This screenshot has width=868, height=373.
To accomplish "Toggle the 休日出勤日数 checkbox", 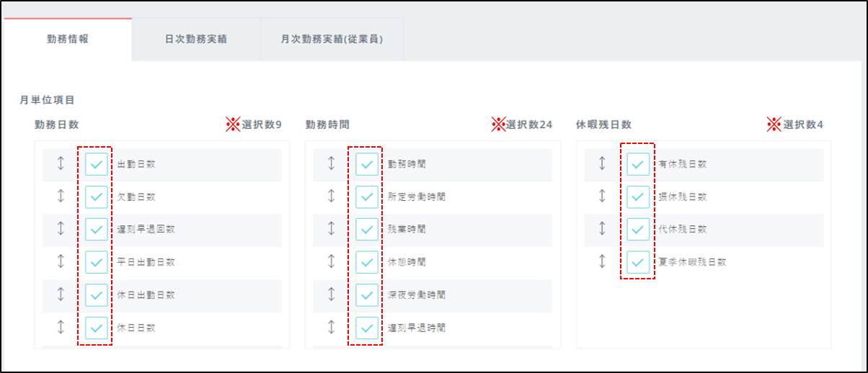I will [x=97, y=295].
